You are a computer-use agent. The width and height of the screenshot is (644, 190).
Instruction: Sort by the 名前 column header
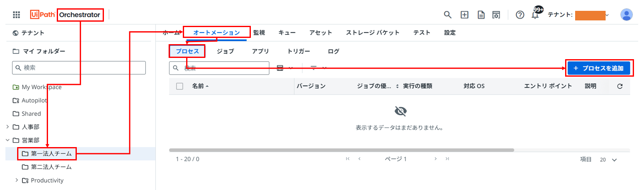[198, 86]
